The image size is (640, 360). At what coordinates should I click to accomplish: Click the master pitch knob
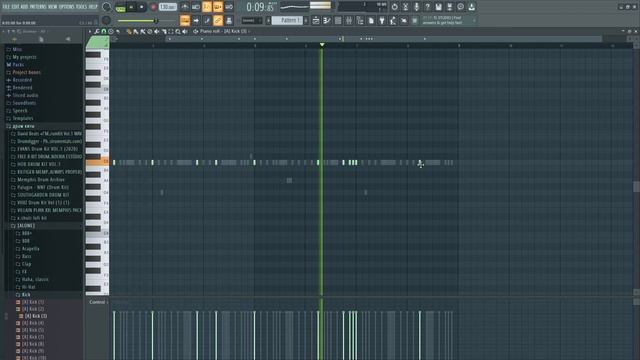tap(106, 20)
